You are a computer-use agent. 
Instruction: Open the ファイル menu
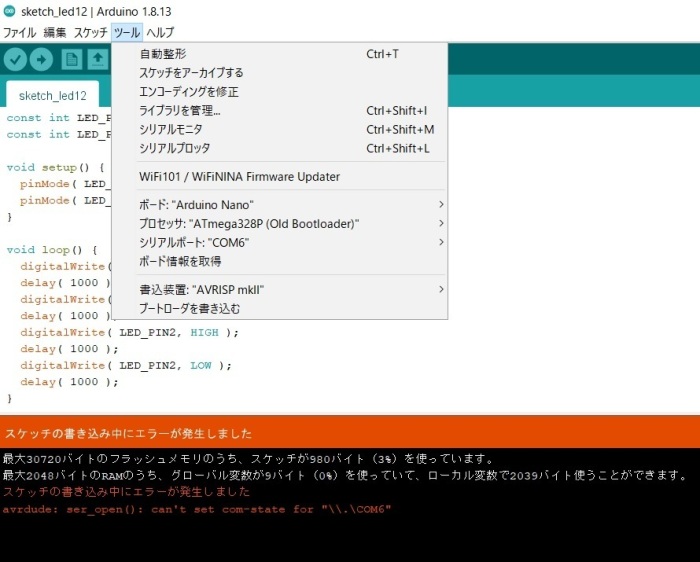20,33
